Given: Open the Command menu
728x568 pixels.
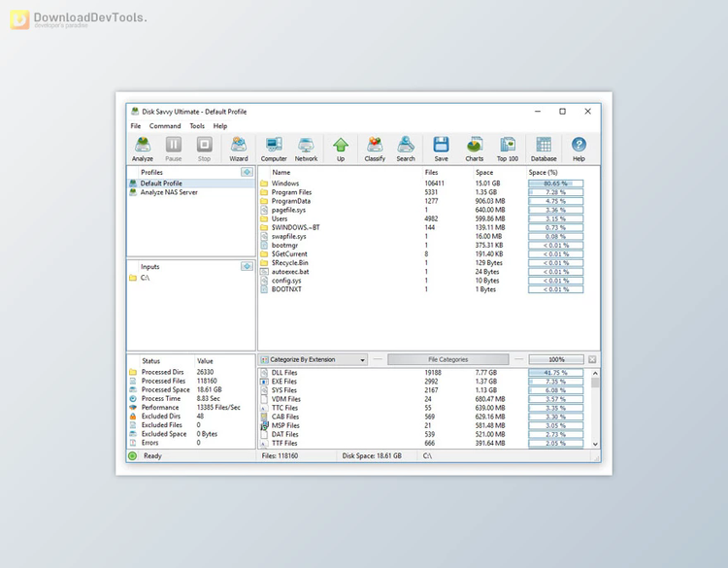Looking at the screenshot, I should (165, 126).
